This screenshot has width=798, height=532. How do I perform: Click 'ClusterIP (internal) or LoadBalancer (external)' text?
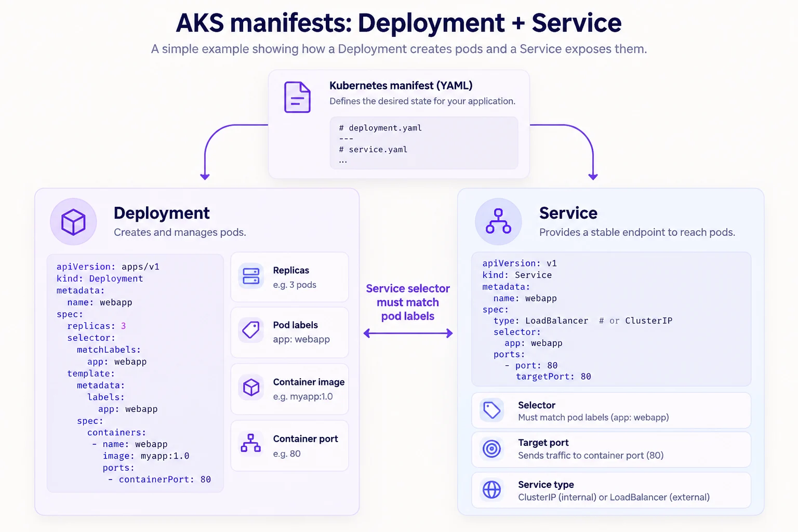pos(614,497)
